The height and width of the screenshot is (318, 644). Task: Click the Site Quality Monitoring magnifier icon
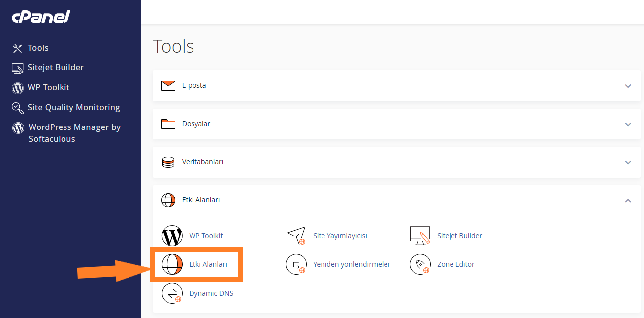[18, 108]
